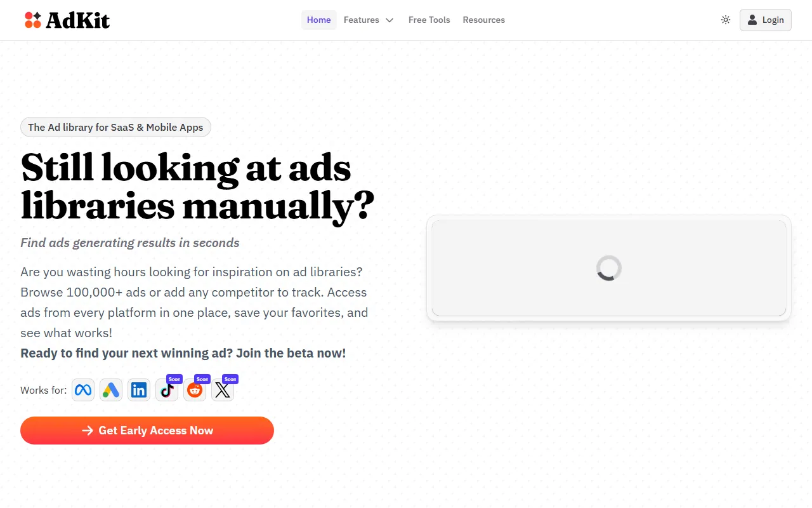Click the LinkedIn platform icon

139,390
